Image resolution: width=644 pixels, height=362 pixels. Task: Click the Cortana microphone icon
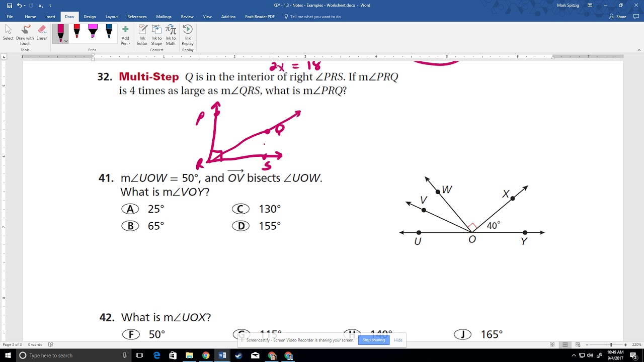point(124,355)
